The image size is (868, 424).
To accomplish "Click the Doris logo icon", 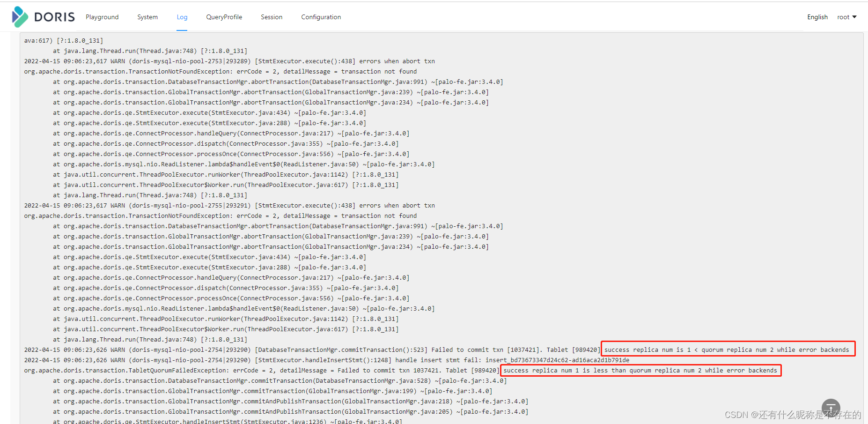I will [20, 17].
